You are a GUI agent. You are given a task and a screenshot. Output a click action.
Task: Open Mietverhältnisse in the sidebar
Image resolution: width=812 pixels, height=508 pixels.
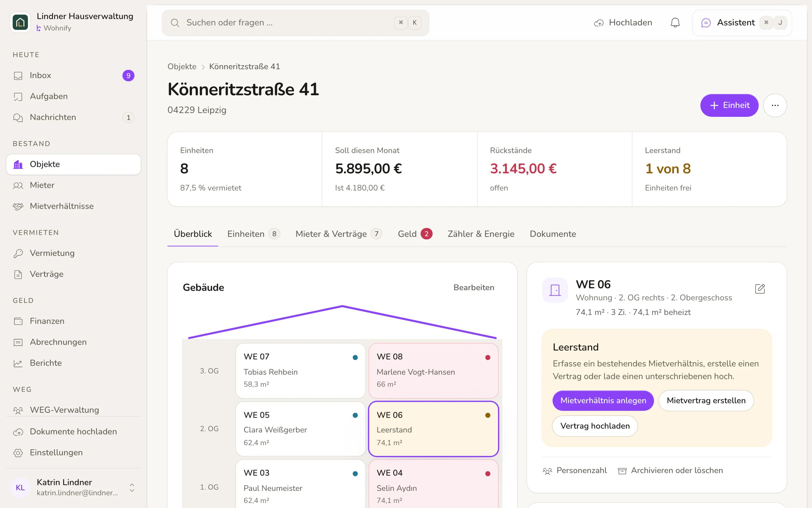74,206
